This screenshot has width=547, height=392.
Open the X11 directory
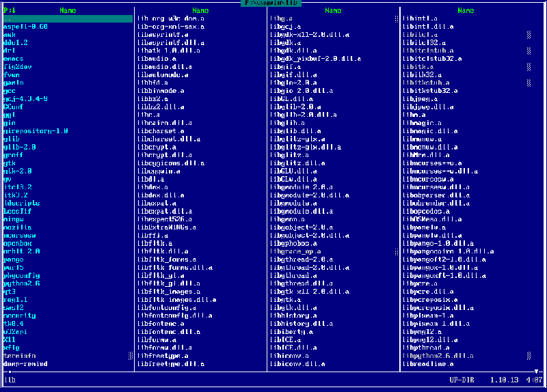10,339
